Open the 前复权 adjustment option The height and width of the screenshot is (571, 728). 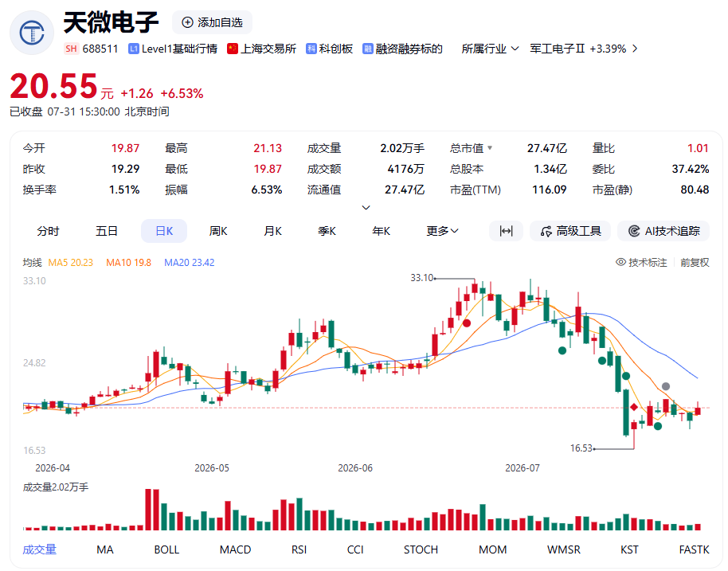point(695,262)
